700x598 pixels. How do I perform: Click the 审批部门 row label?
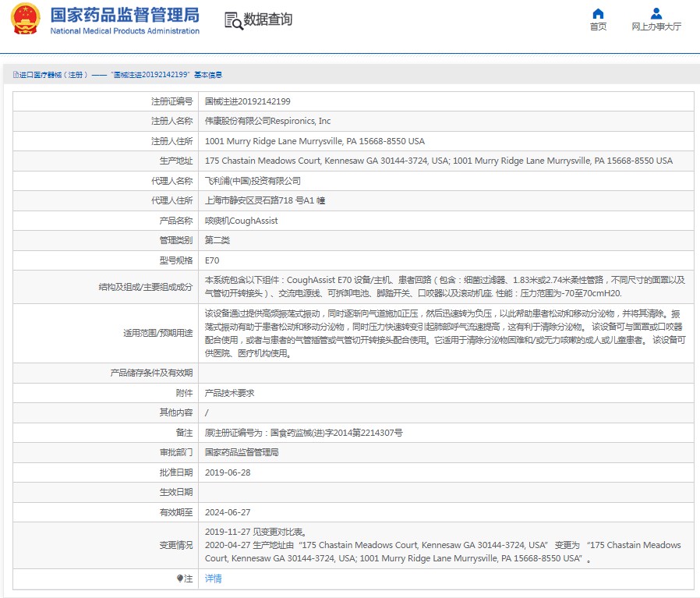(x=176, y=452)
